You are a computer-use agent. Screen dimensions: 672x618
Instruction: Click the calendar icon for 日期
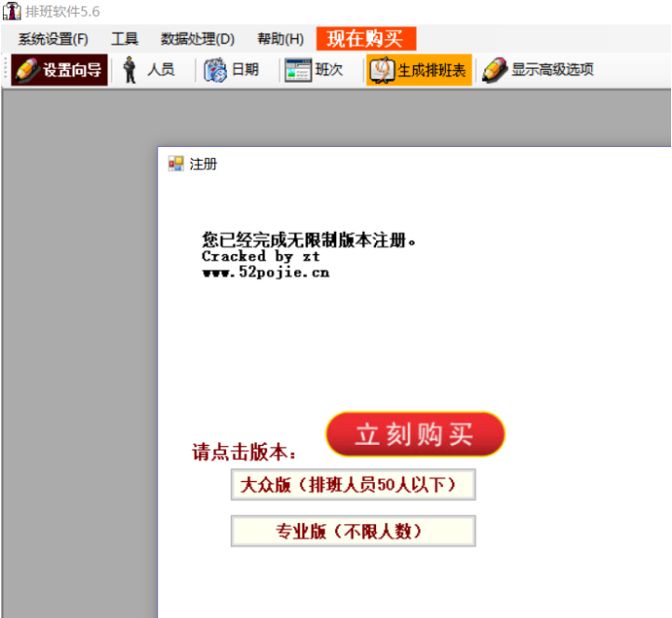point(215,70)
